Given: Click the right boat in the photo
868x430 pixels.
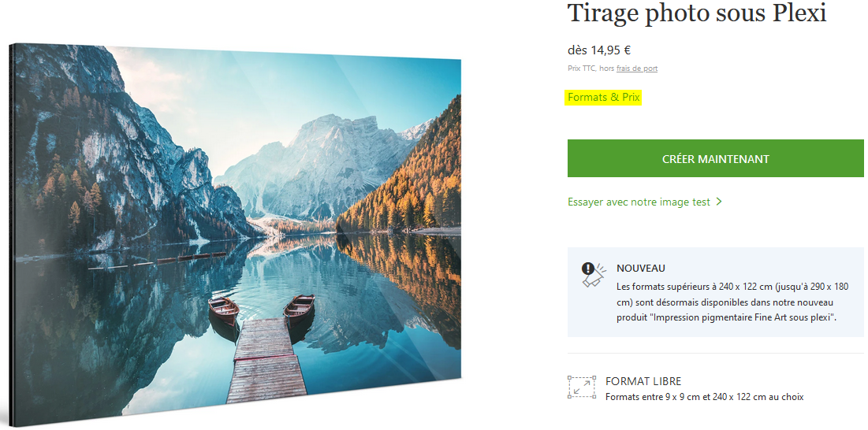Looking at the screenshot, I should point(299,308).
